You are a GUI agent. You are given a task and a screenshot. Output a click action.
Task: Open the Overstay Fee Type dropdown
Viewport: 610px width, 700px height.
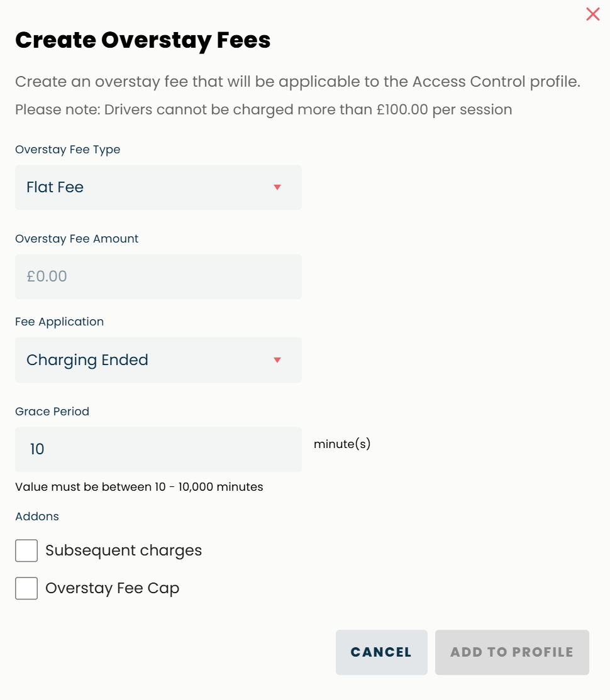point(158,187)
